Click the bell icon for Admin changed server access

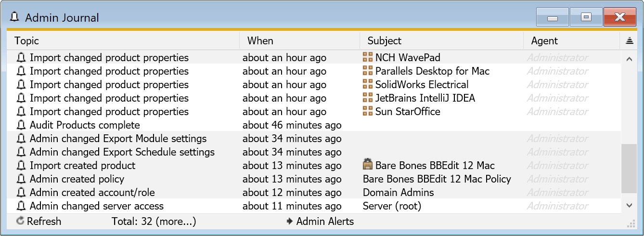coord(21,206)
